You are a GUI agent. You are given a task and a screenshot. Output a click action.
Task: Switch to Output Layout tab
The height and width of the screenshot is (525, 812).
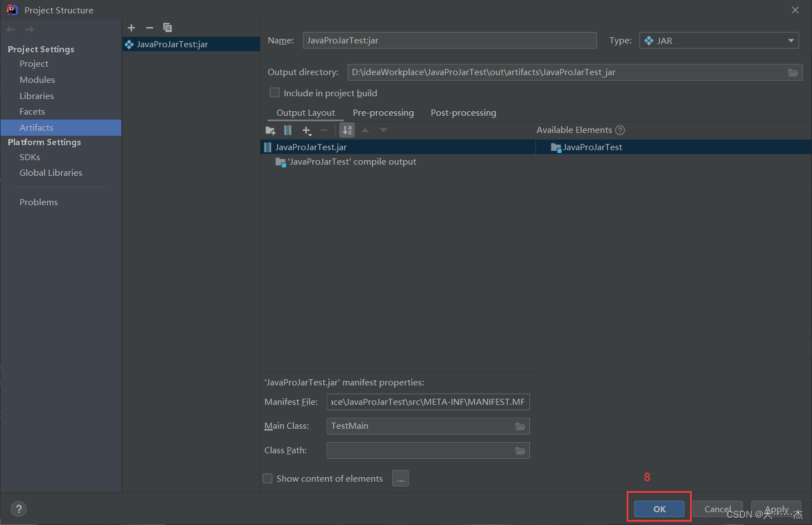[x=306, y=113]
